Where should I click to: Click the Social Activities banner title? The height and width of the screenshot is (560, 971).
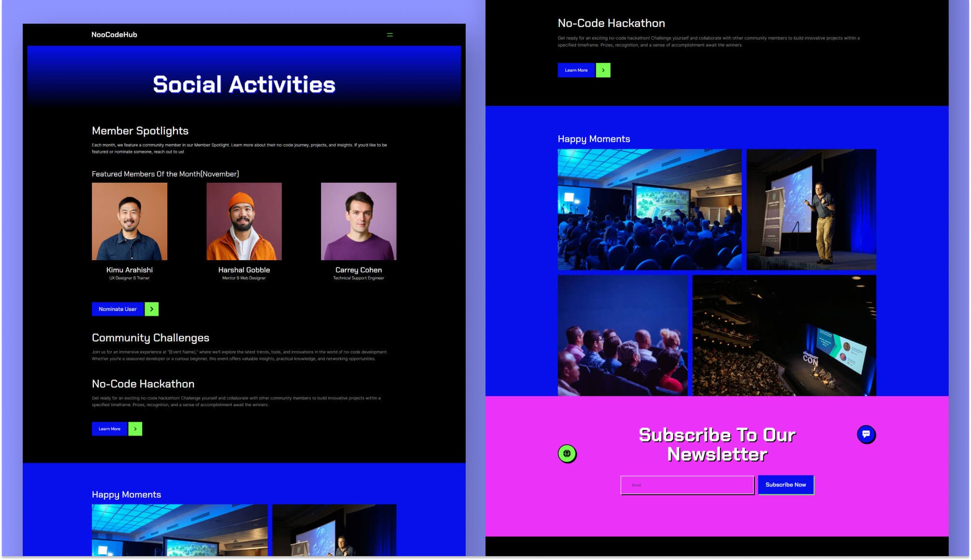(x=243, y=85)
